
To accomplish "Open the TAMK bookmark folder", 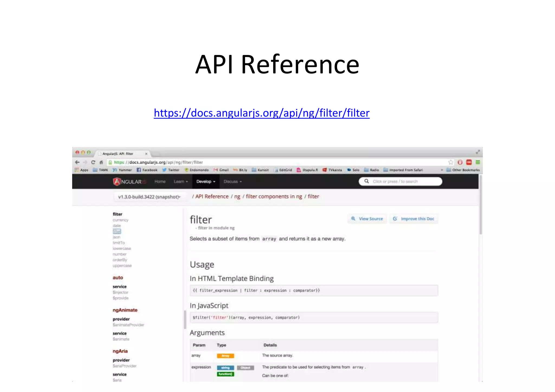I will click(100, 170).
